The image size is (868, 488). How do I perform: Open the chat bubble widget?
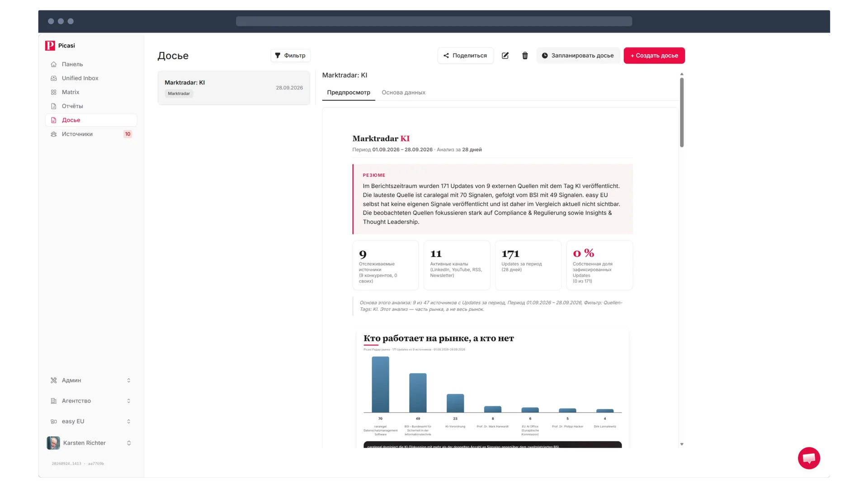click(809, 458)
